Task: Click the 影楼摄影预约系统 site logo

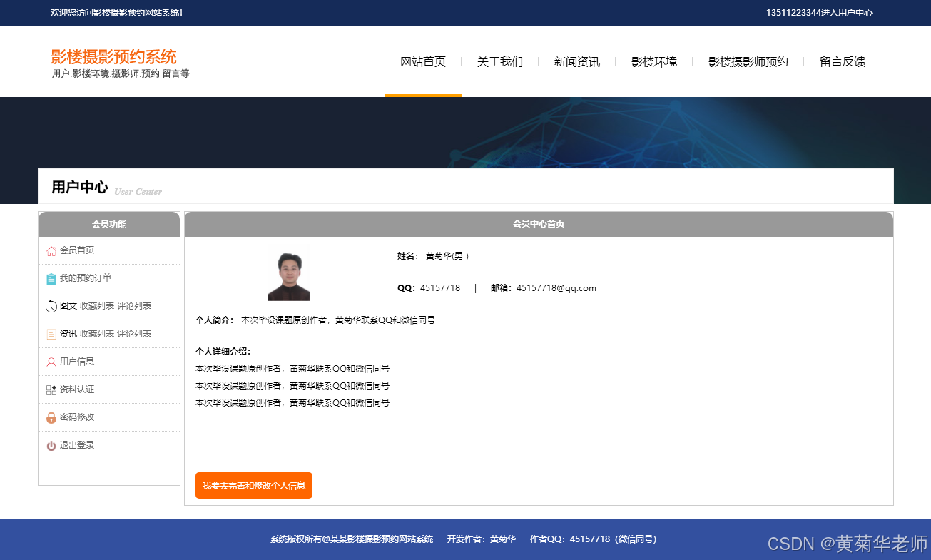Action: [x=111, y=57]
